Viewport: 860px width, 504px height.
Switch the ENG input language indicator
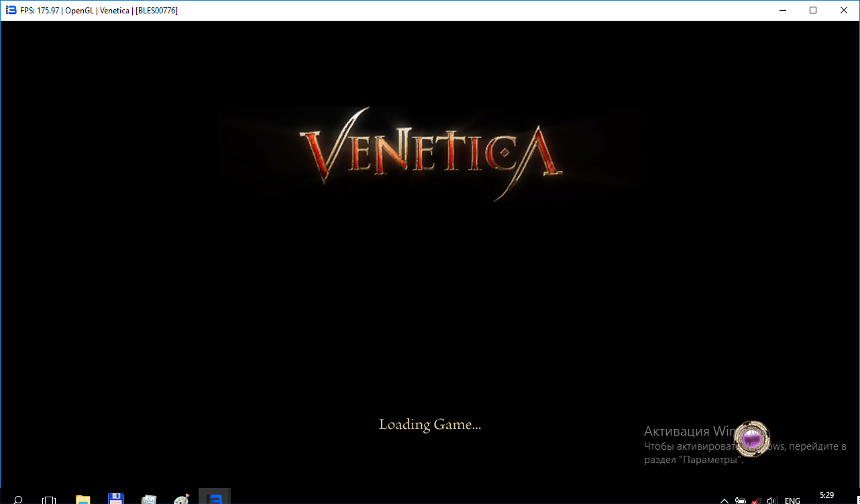792,500
